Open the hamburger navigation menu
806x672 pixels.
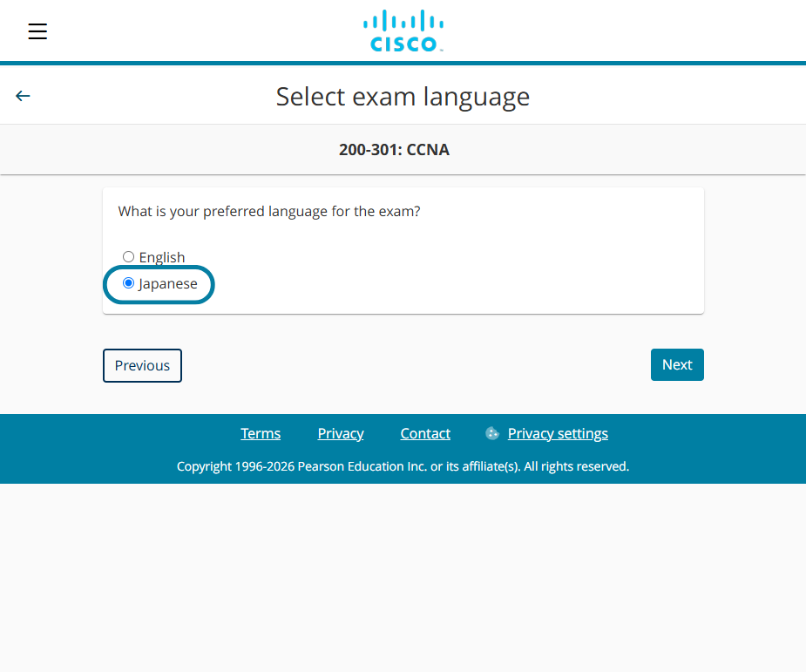click(x=37, y=31)
